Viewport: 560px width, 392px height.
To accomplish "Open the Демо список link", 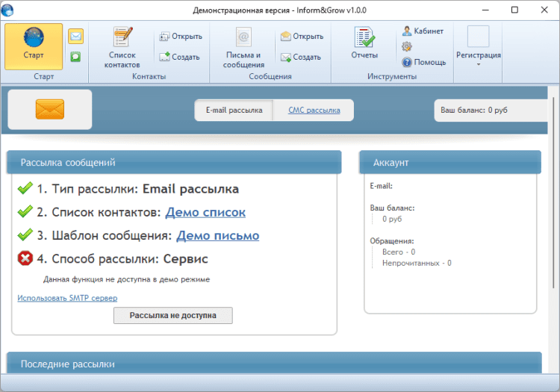I will click(x=205, y=212).
